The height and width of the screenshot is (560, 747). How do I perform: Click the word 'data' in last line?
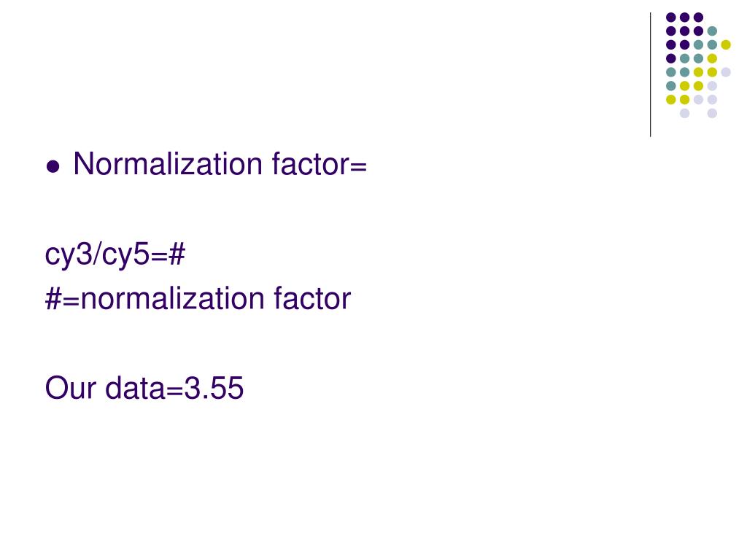click(135, 388)
